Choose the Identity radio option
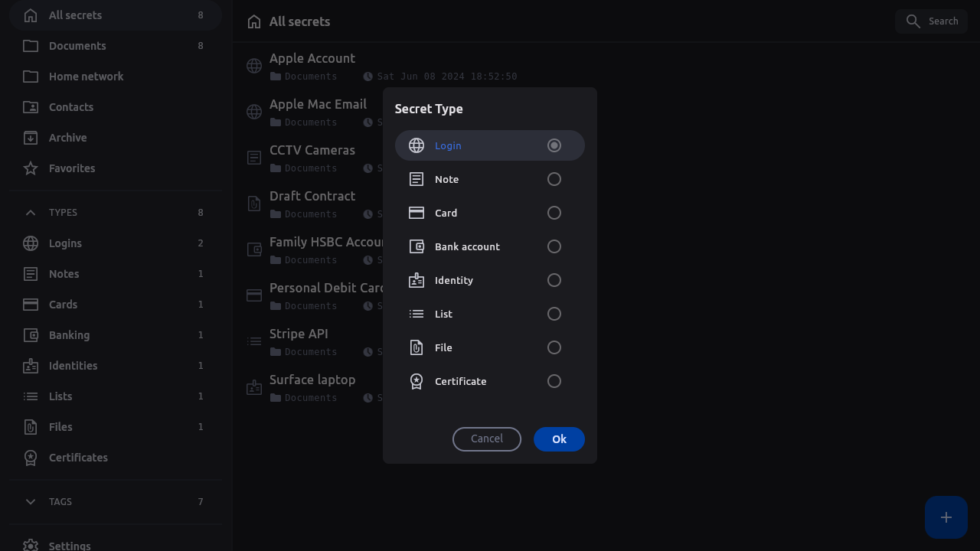The width and height of the screenshot is (980, 551). point(554,280)
